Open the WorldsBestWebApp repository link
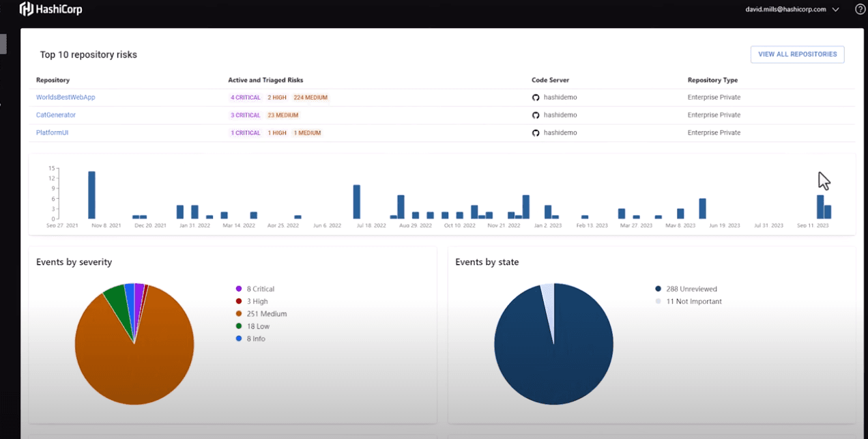 click(x=66, y=98)
